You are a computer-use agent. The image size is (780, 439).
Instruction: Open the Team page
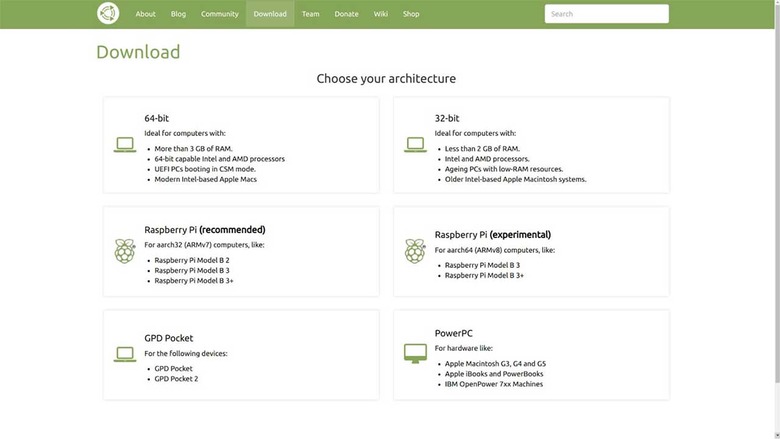click(x=310, y=14)
